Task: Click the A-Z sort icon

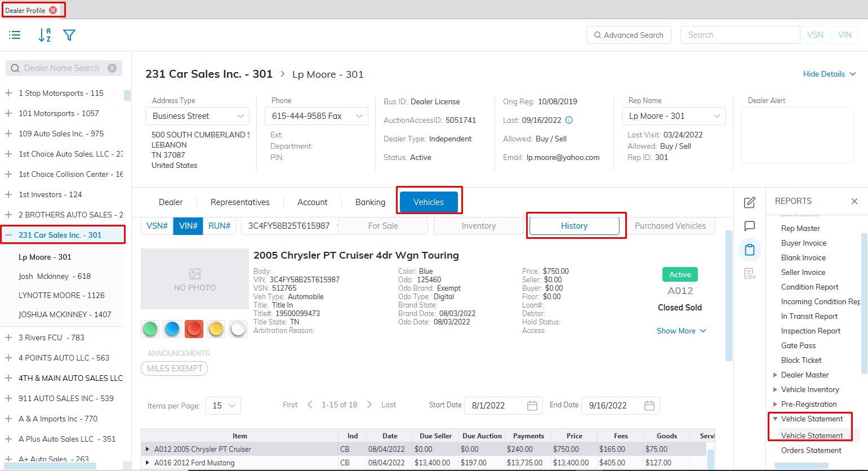Action: pos(44,35)
